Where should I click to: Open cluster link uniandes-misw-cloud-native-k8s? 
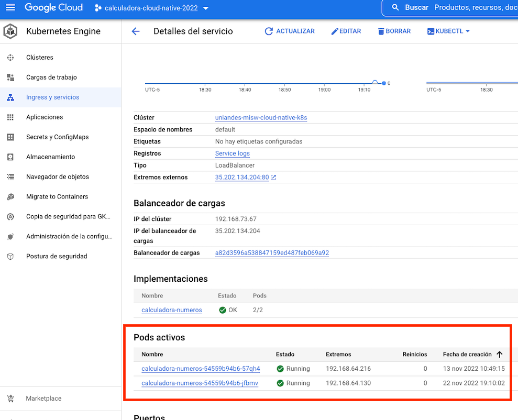pos(261,117)
